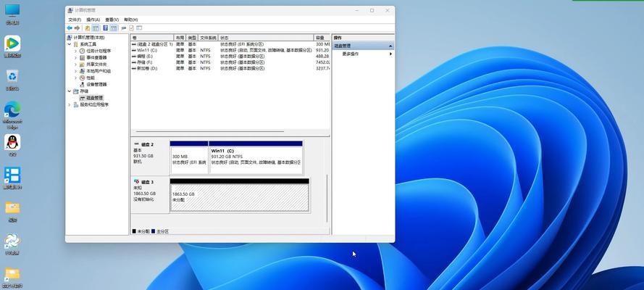Sort by the 卷 Volume column header
644x290 pixels.
(152, 38)
